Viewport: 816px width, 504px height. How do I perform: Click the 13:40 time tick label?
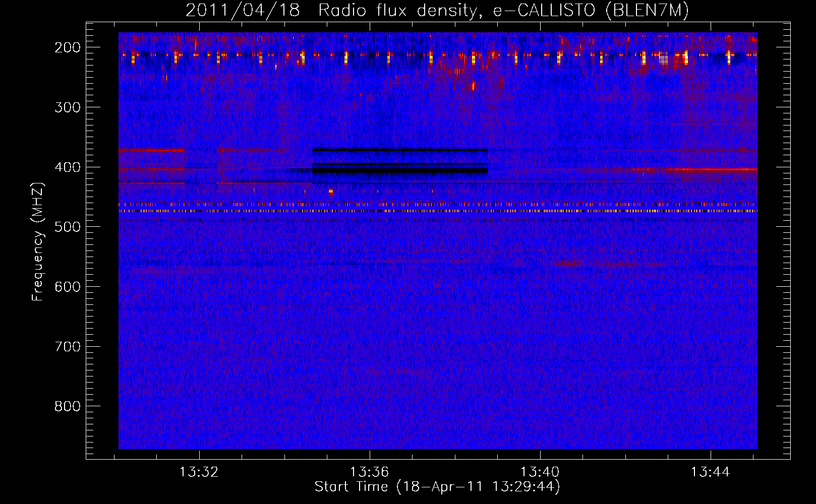click(540, 472)
